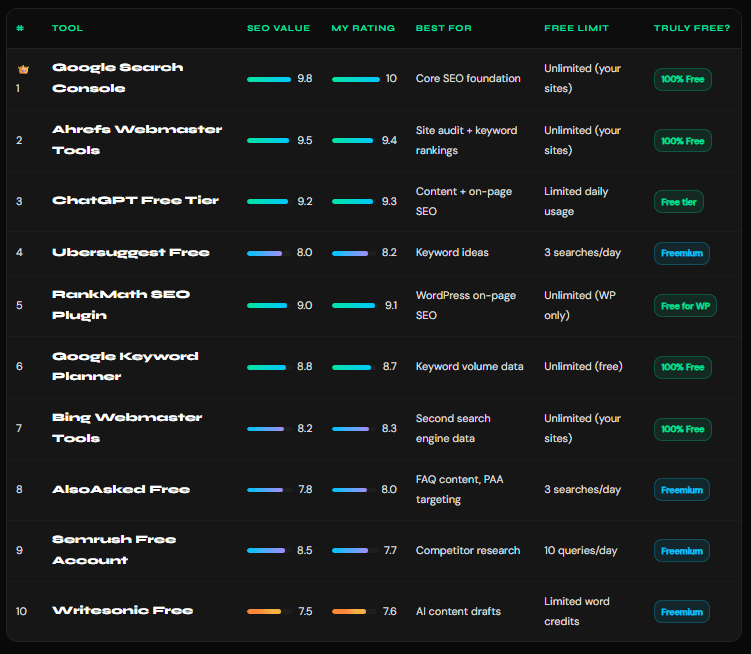
Task: Open Semrush Free Account tool name
Action: [114, 550]
